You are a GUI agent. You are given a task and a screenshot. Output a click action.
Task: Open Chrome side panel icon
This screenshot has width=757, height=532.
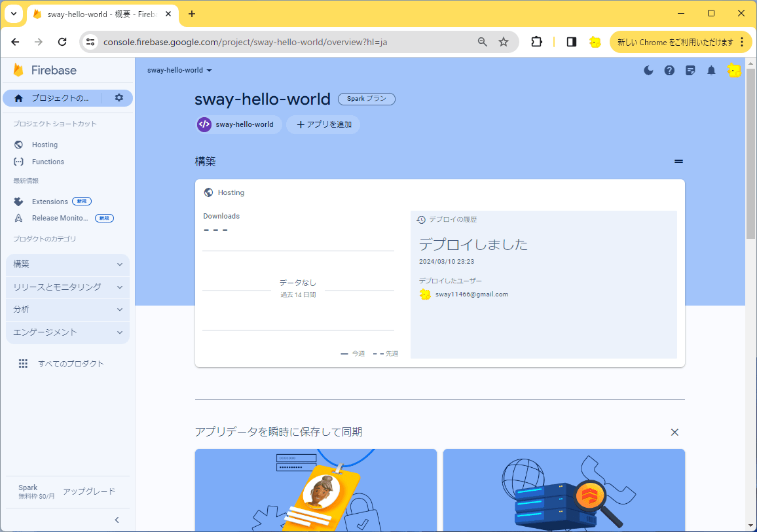coord(572,42)
